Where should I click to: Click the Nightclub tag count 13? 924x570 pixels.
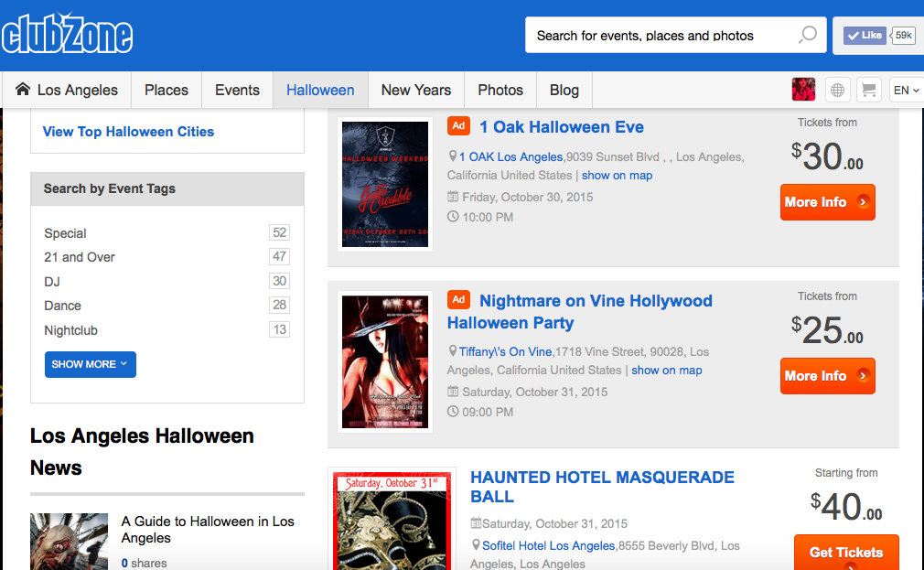[279, 329]
